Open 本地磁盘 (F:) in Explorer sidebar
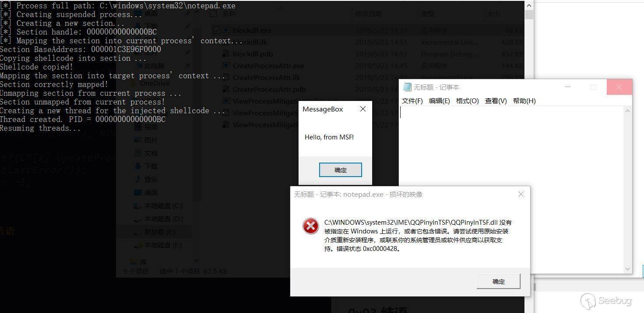644x313 pixels. (x=163, y=245)
